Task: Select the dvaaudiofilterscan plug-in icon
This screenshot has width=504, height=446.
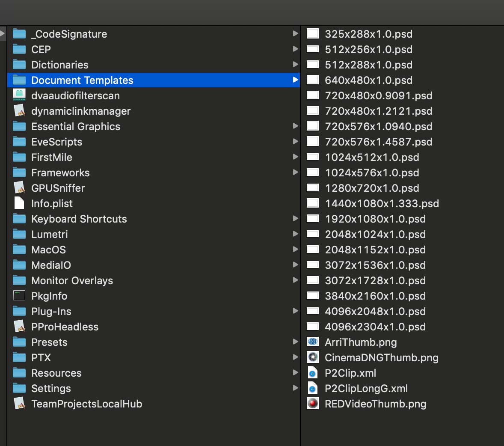Action: pos(19,95)
